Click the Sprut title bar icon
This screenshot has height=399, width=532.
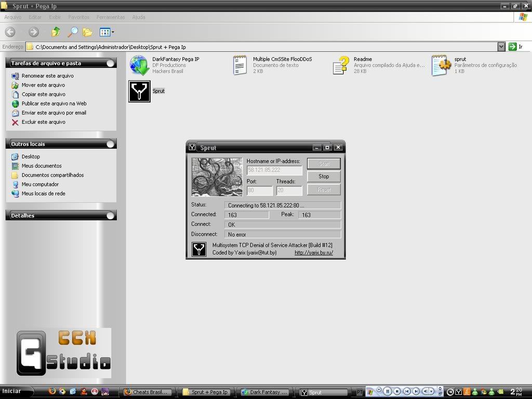192,147
